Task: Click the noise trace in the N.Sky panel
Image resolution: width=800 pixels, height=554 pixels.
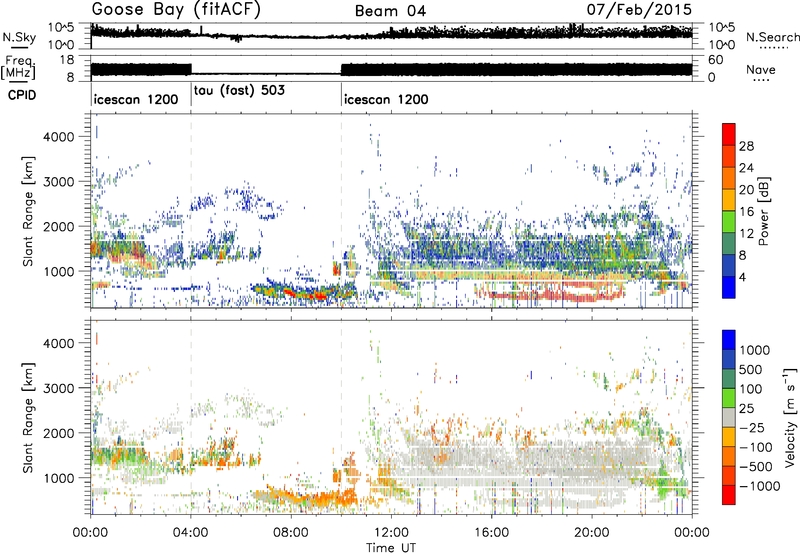Action: point(391,34)
